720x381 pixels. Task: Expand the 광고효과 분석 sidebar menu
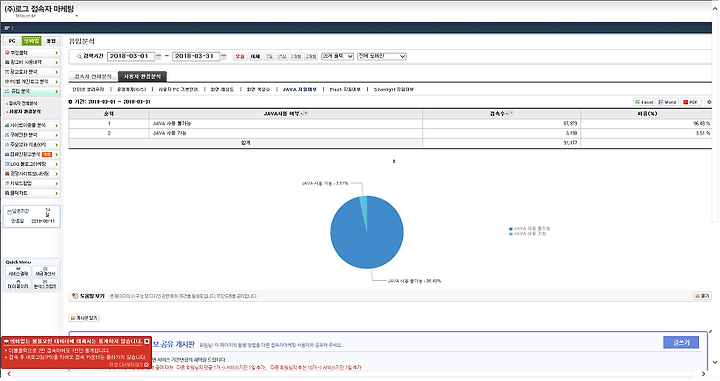[x=31, y=72]
